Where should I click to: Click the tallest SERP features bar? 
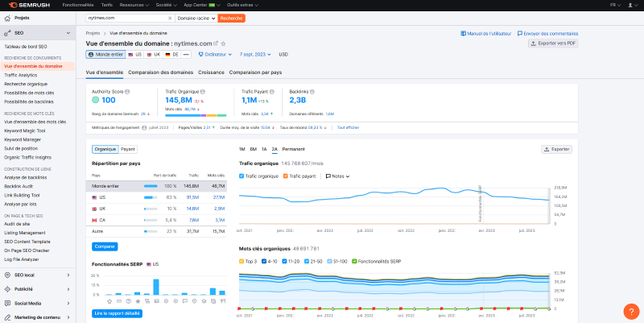[156, 287]
